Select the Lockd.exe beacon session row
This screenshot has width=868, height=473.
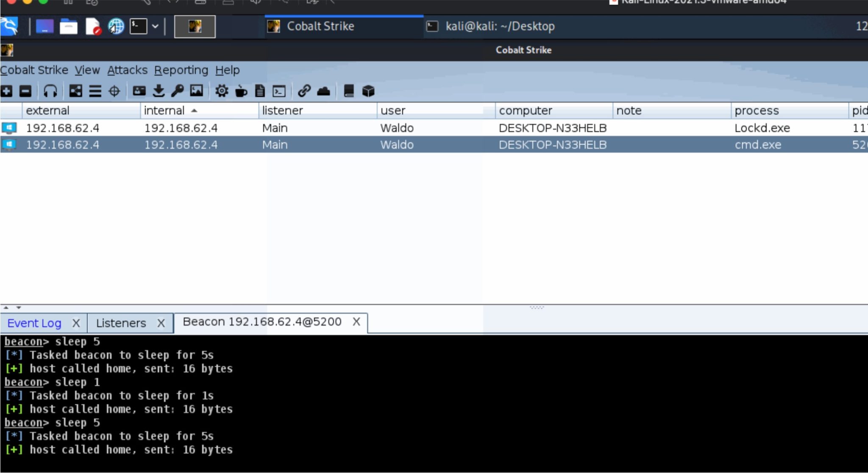(434, 128)
